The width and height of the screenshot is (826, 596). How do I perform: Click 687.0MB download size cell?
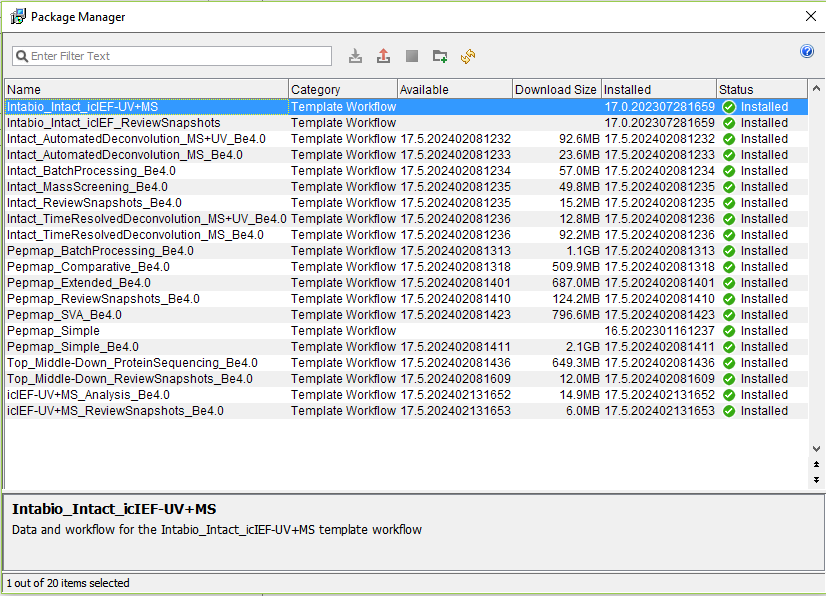pyautogui.click(x=576, y=283)
